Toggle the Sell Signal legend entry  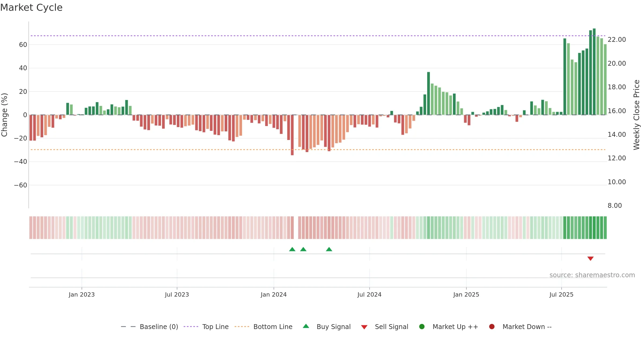pos(385,327)
